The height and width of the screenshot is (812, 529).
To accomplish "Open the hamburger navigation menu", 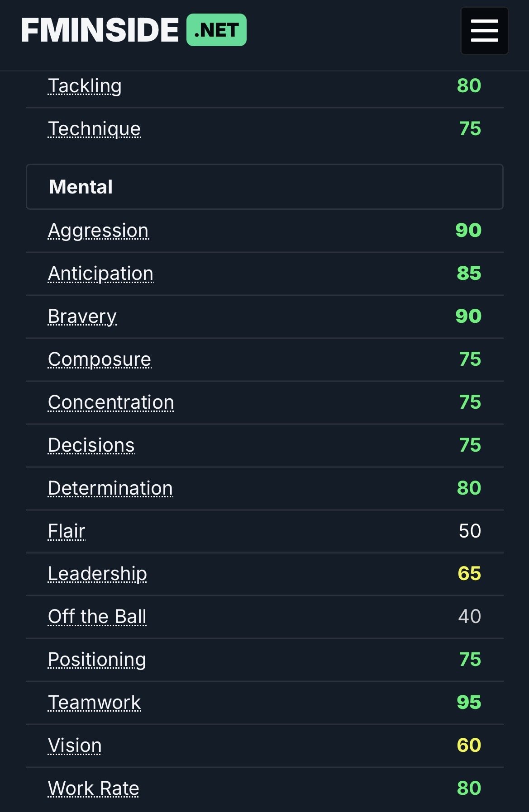I will click(484, 31).
